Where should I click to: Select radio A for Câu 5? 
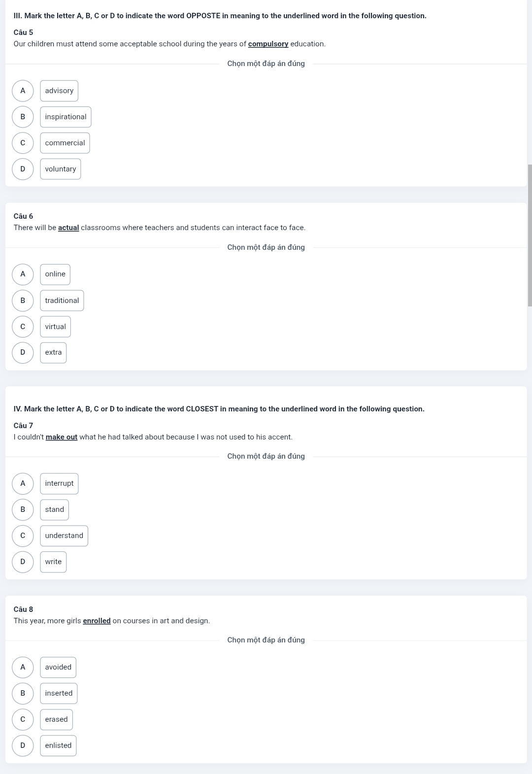(23, 91)
